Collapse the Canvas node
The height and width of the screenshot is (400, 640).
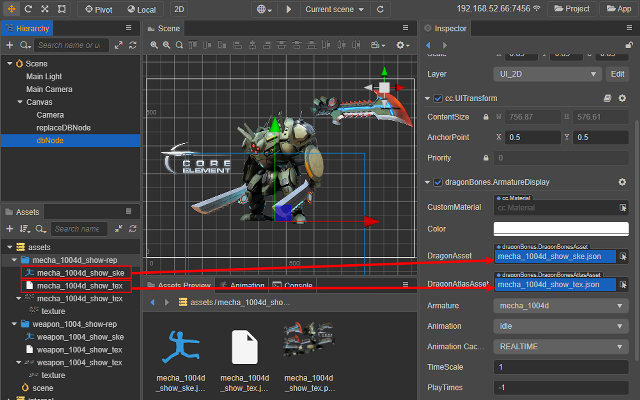(20, 102)
